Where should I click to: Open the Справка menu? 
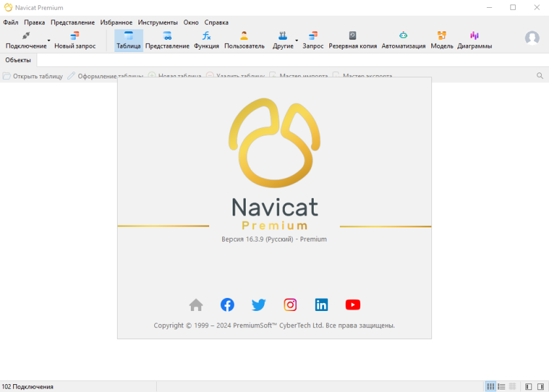click(216, 22)
